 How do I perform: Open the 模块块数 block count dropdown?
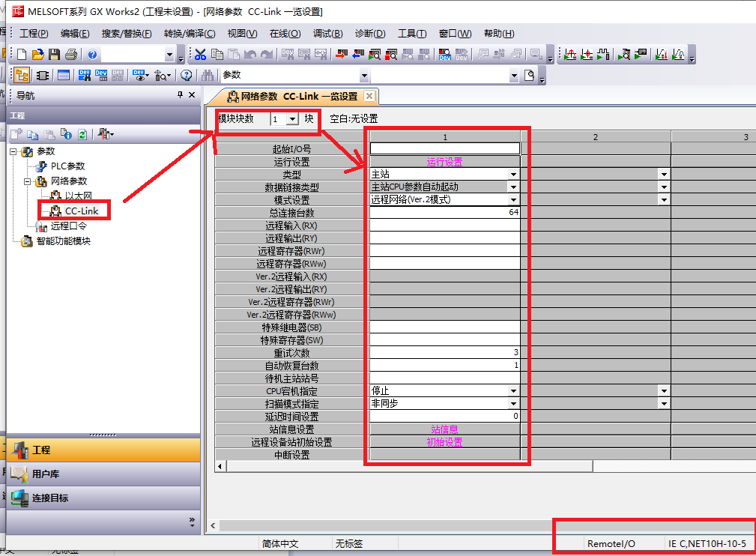point(291,119)
